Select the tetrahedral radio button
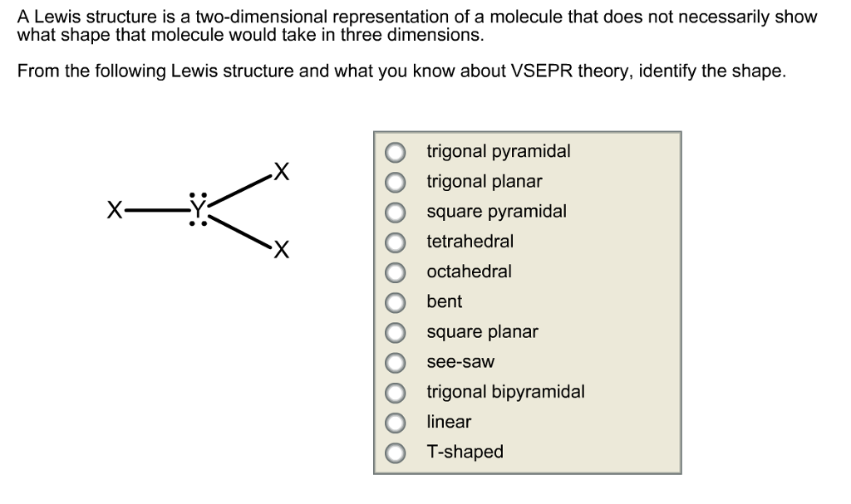The width and height of the screenshot is (851, 504). 395,242
